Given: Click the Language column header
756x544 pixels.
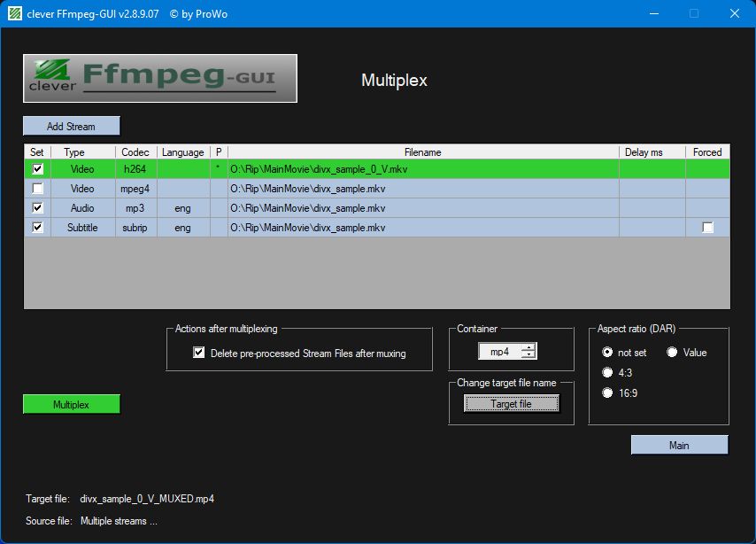Looking at the screenshot, I should 183,152.
